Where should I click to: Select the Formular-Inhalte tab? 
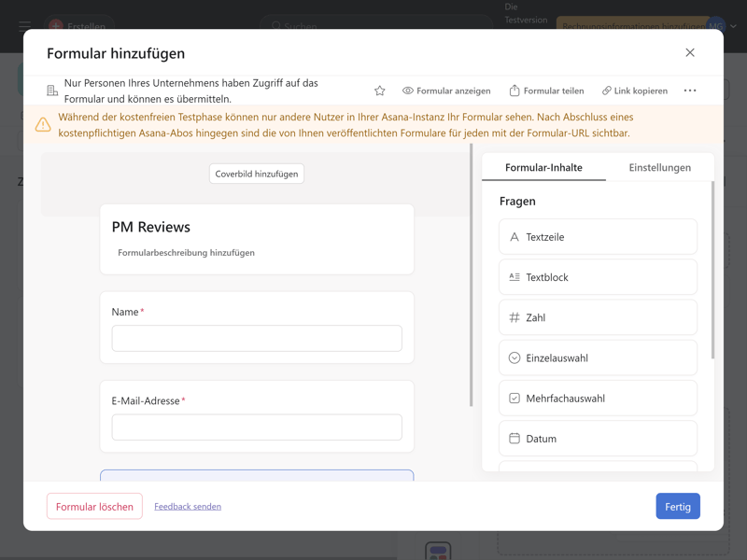[543, 168]
